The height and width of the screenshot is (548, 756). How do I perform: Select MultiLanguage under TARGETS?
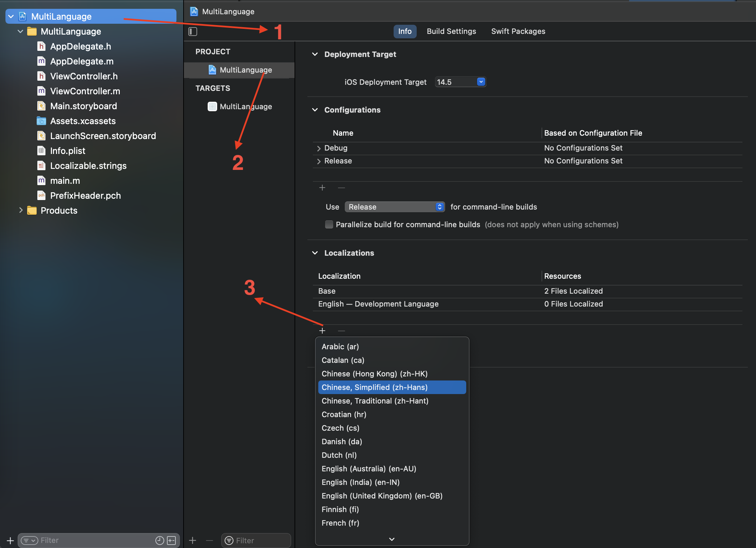(x=240, y=106)
